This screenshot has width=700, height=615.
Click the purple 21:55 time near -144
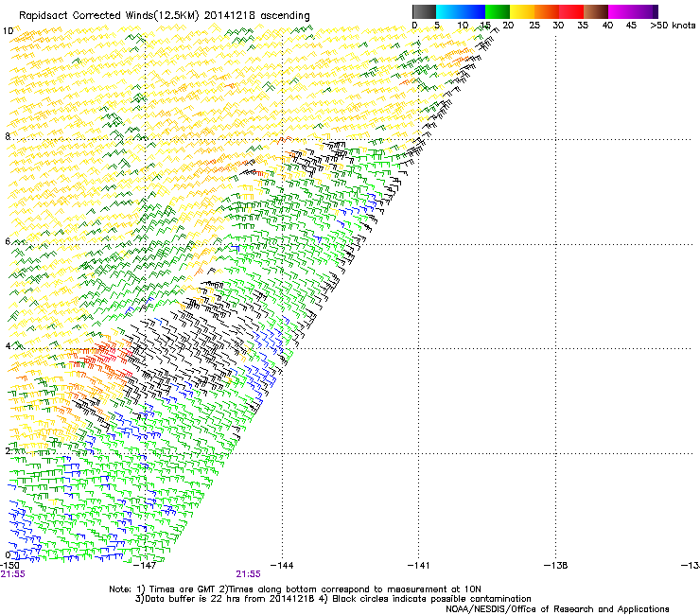(x=248, y=574)
